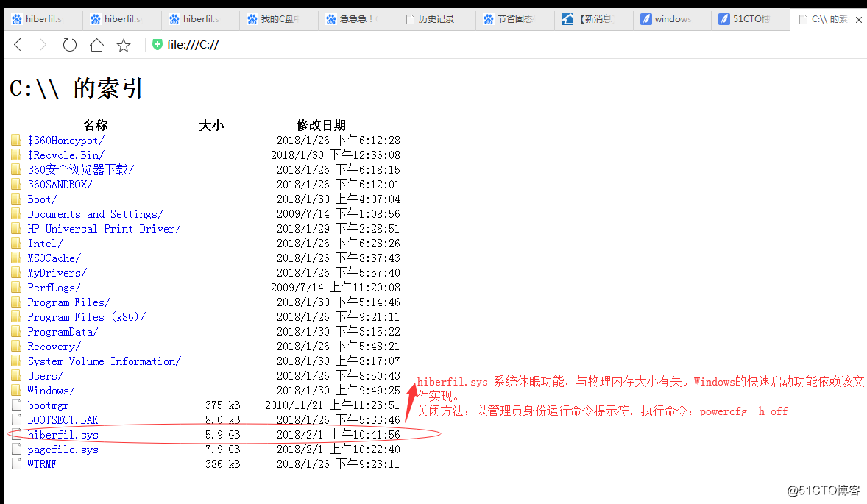Click the pagefile.sys file link
The height and width of the screenshot is (504, 867).
[x=63, y=450]
